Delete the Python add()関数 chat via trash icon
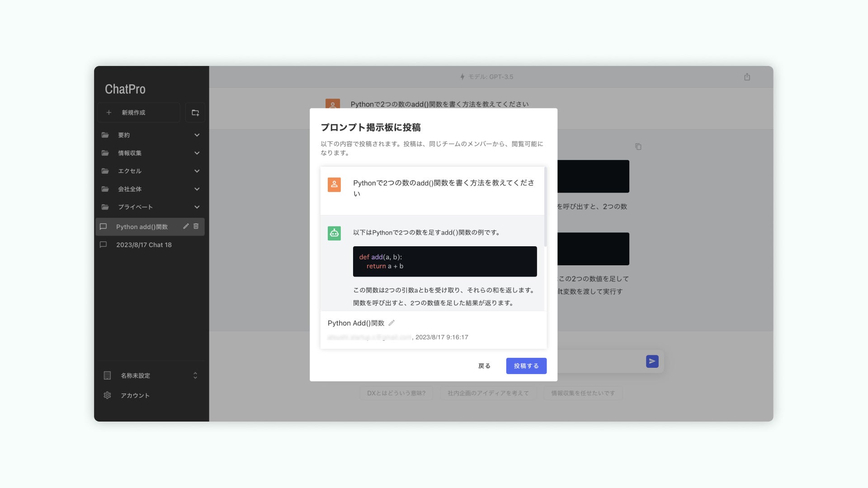Screen dimensions: 868x488 pos(196,226)
